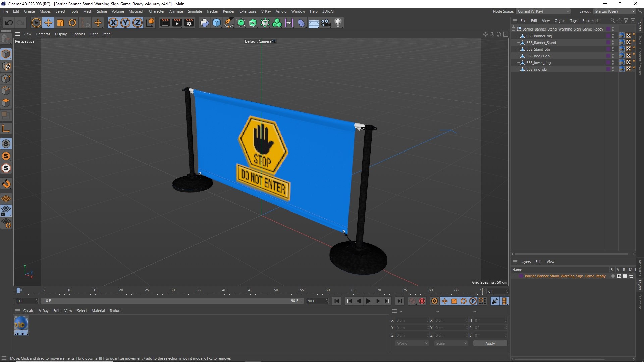Open the Layout dropdown
This screenshot has width=644, height=362.
(614, 11)
